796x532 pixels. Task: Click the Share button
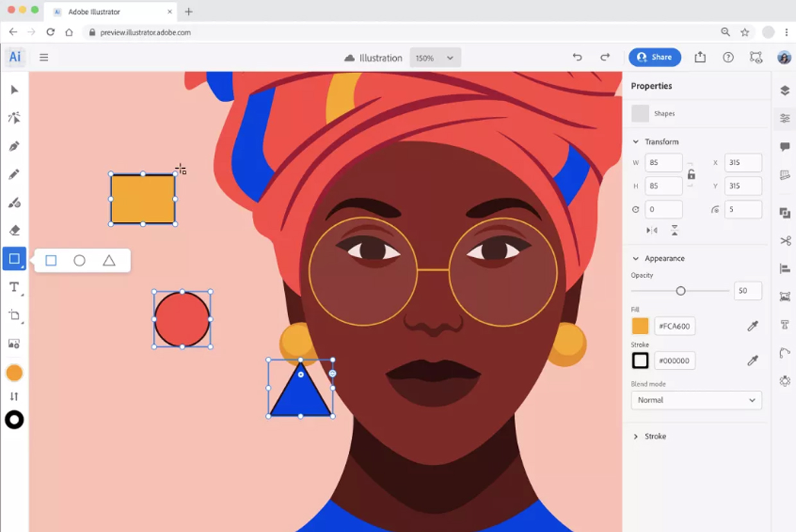654,57
